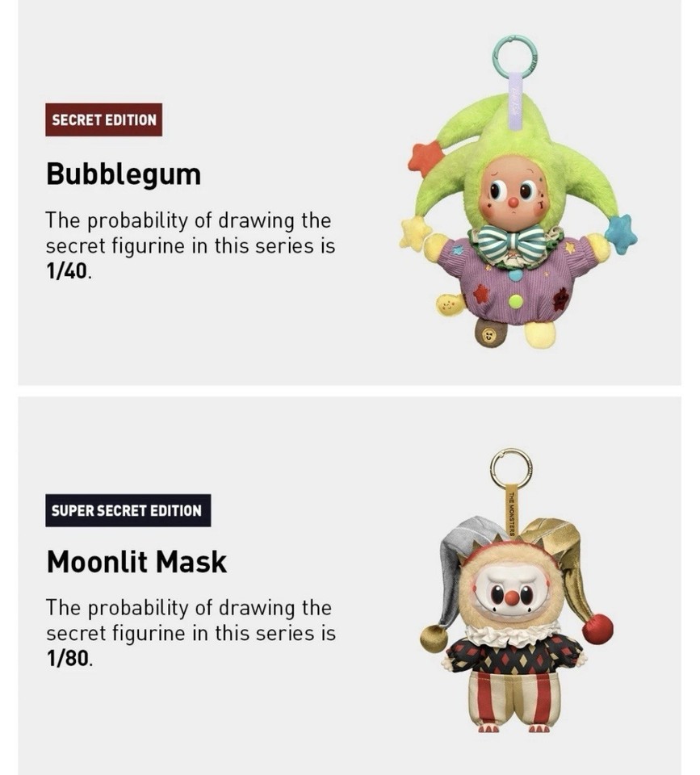Select the Bubblegum product title
Screen dimensions: 700x775
click(124, 174)
